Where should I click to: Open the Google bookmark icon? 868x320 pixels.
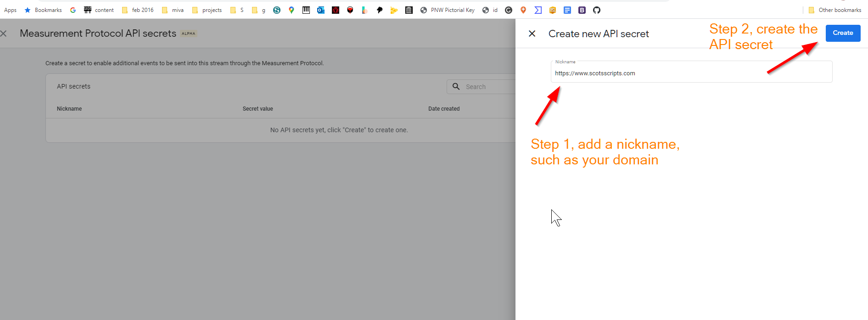[73, 10]
